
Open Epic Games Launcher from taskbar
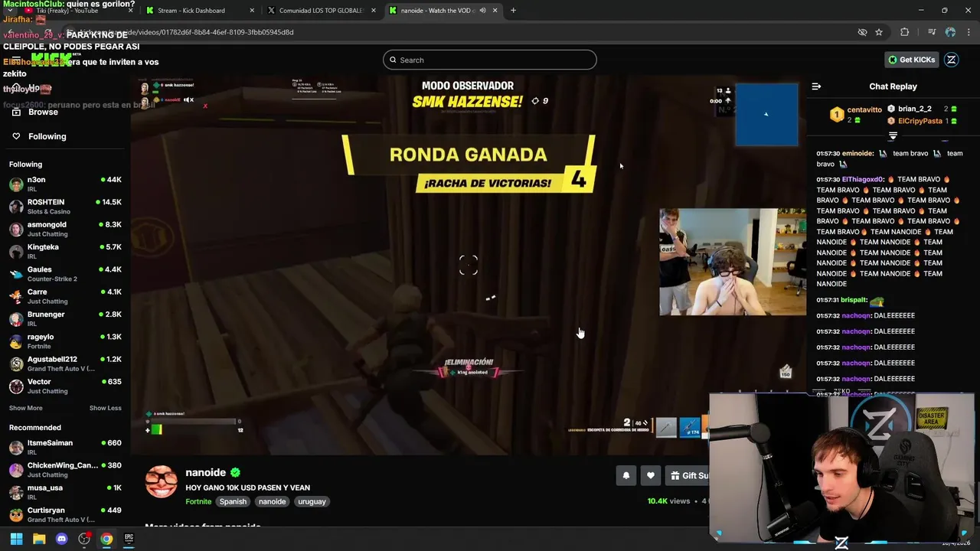click(x=129, y=539)
